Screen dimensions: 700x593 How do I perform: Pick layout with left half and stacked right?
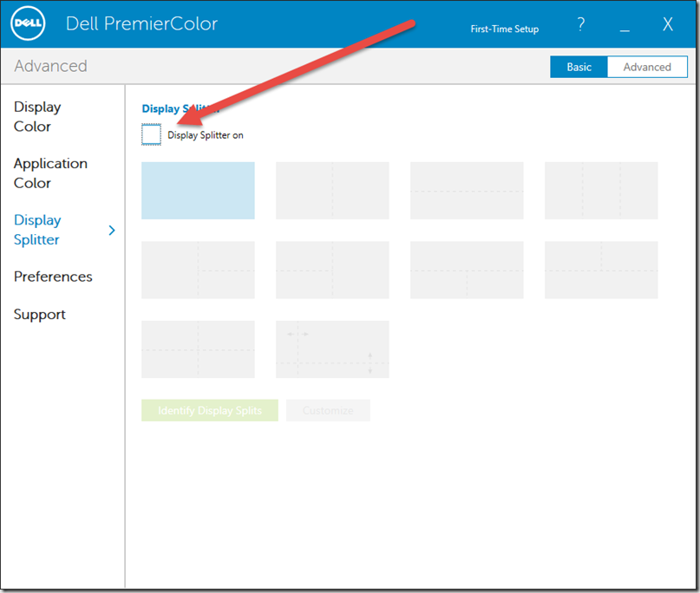pyautogui.click(x=199, y=270)
